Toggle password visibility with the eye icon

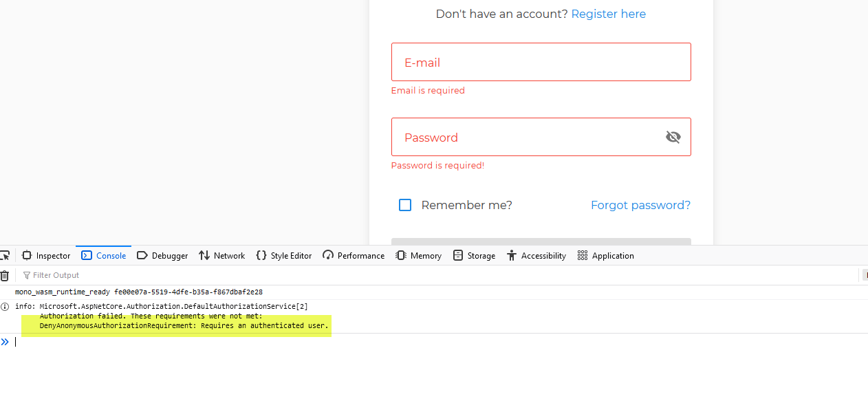pos(673,137)
